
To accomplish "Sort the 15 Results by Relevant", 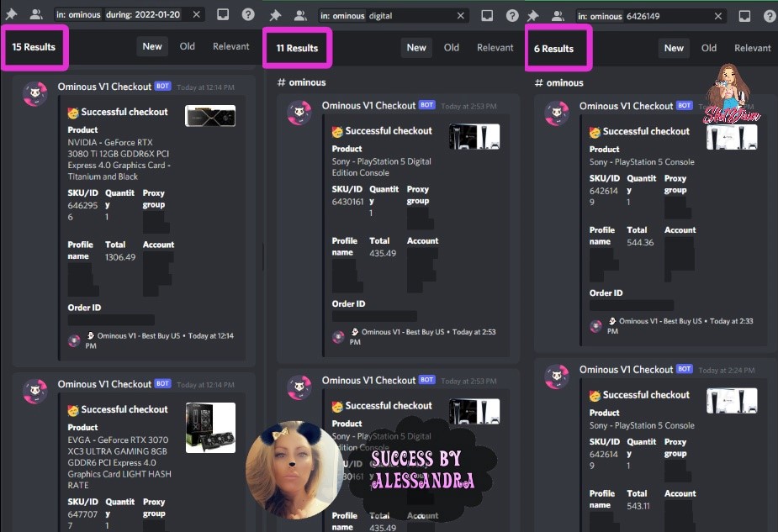I will 230,46.
